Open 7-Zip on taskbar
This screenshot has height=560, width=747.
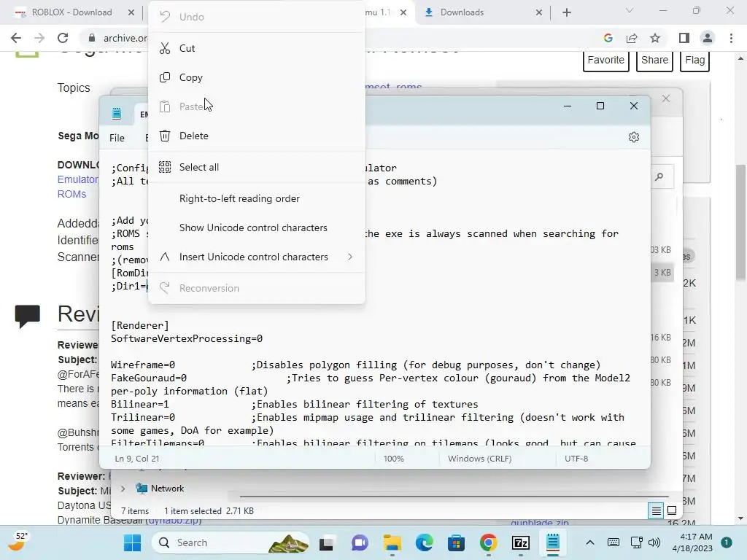click(521, 542)
